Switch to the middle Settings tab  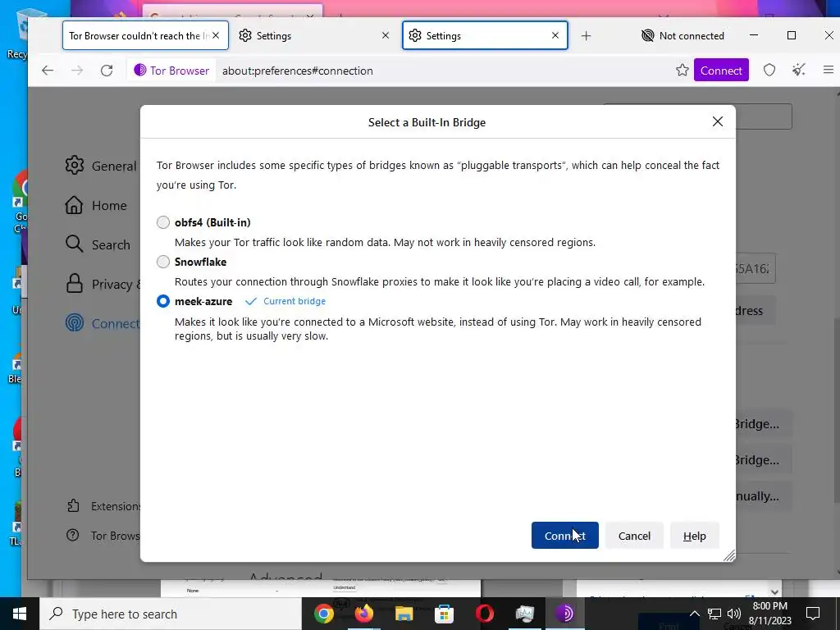(314, 35)
